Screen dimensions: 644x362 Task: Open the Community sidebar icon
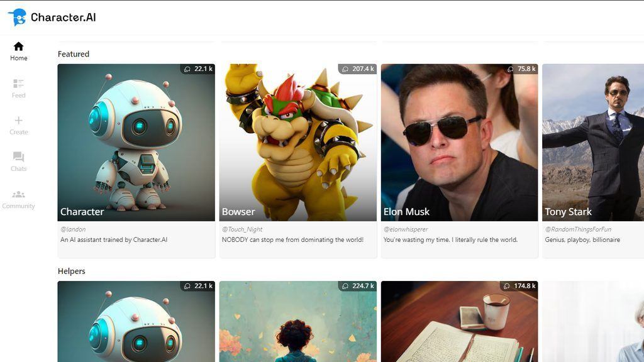pyautogui.click(x=18, y=195)
